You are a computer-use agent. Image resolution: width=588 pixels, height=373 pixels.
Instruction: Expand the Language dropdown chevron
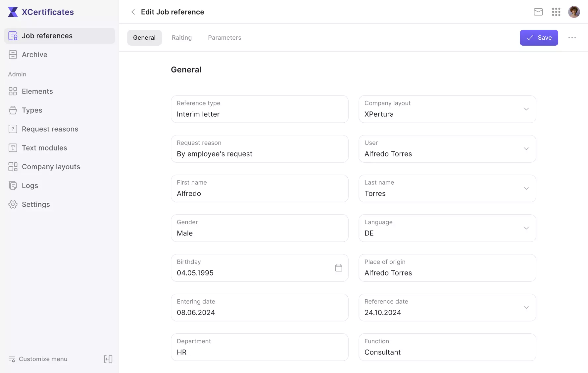[x=526, y=228]
